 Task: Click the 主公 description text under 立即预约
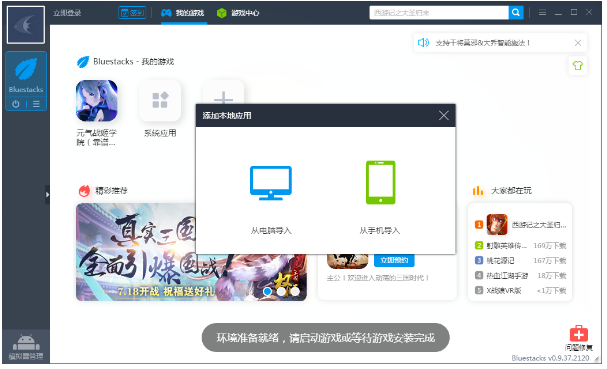click(378, 278)
